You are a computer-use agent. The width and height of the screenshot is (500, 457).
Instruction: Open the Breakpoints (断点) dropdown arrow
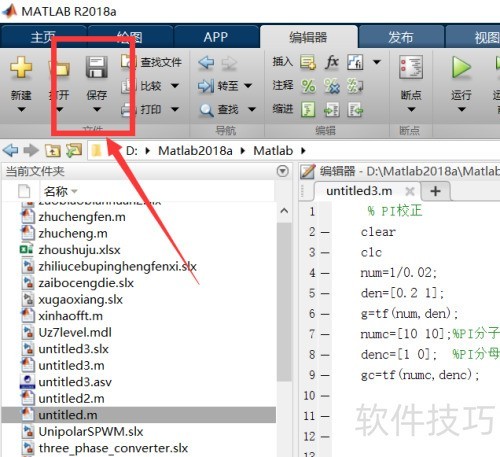click(x=411, y=109)
